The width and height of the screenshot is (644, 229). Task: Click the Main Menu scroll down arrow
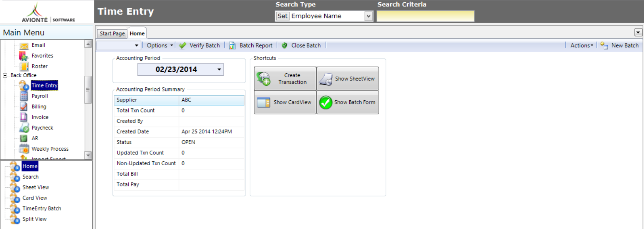pyautogui.click(x=88, y=155)
